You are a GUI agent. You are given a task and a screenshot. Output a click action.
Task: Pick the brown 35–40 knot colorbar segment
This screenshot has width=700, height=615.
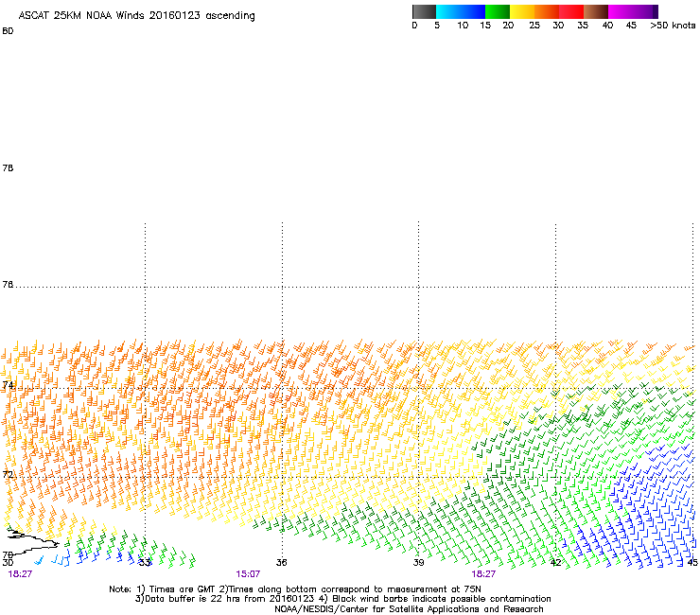[596, 11]
